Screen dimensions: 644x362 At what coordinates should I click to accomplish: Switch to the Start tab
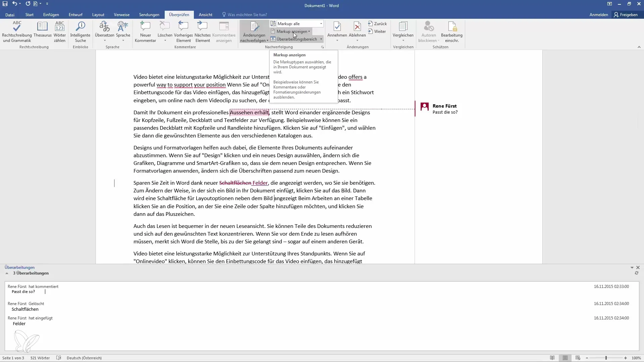point(30,14)
